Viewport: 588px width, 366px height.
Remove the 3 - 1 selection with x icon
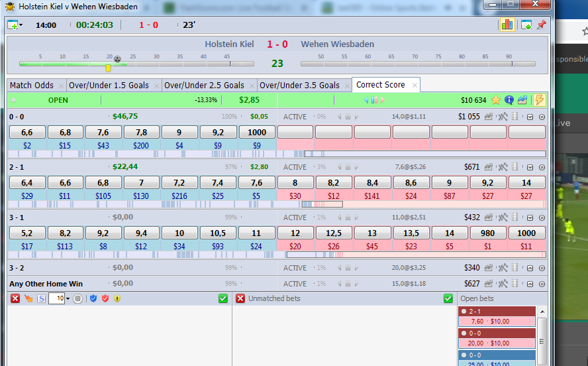542,217
